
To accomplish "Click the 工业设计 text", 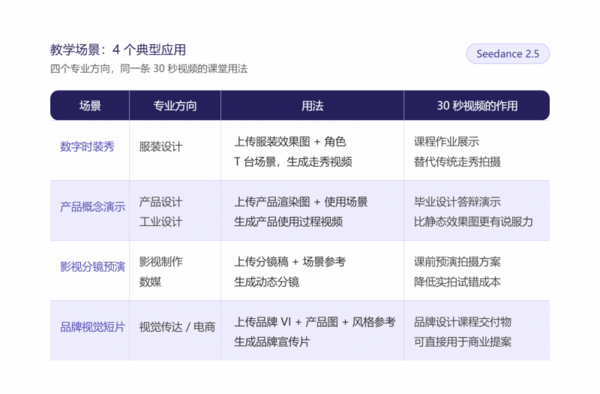I will coord(161,221).
